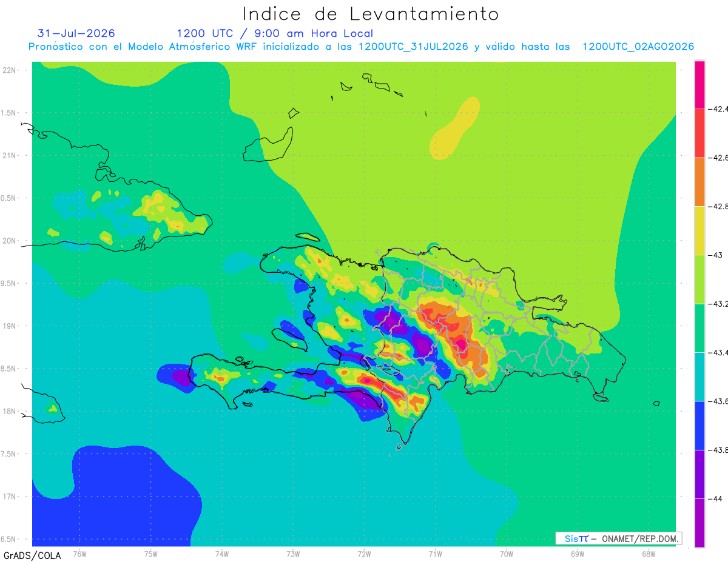
Task: Click the '-43.6' colorbar value
Action: tap(718, 401)
